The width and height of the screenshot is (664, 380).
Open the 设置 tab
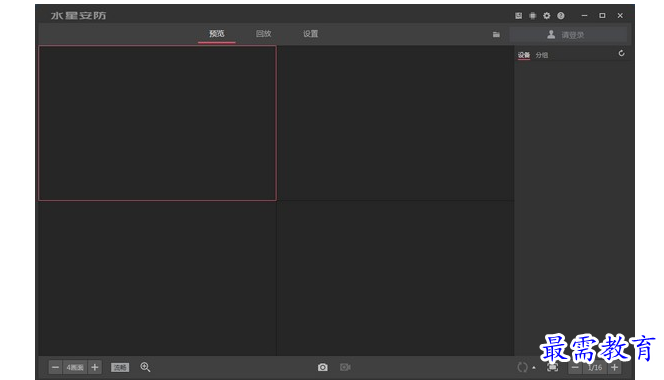[x=310, y=33]
